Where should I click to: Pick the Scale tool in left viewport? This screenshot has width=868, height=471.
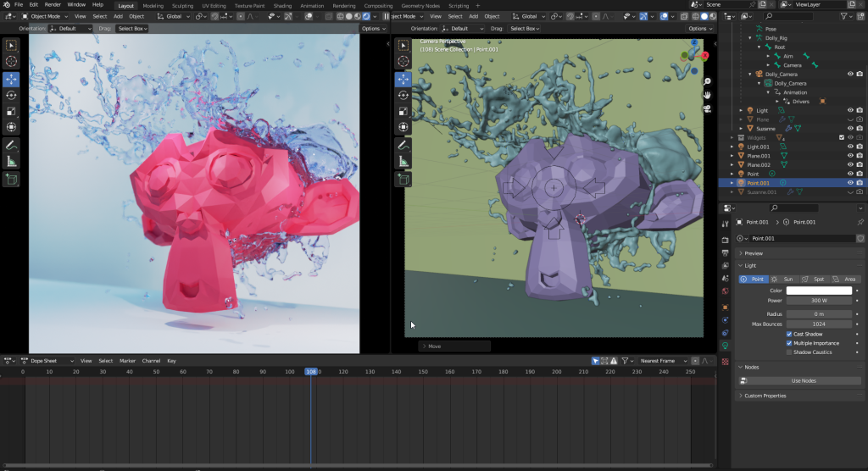(11, 111)
